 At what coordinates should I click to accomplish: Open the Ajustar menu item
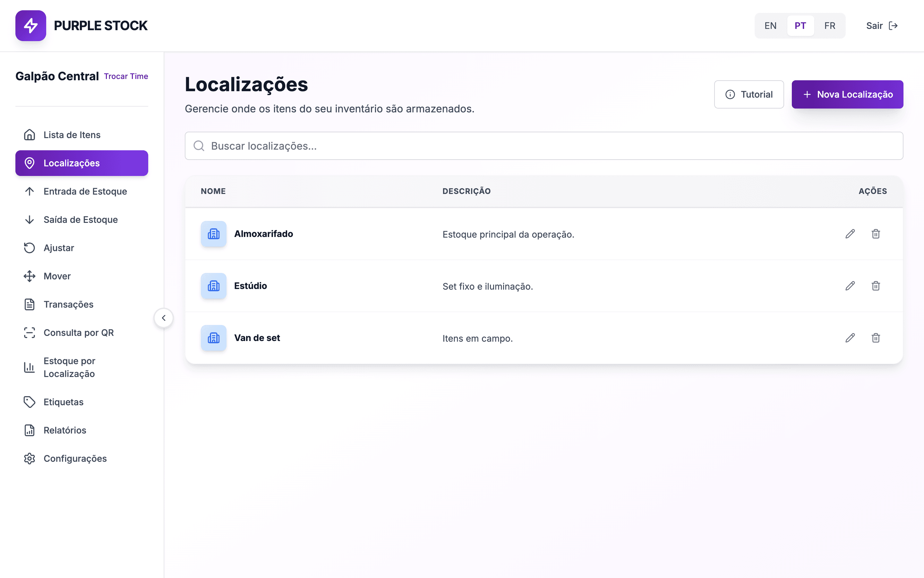(x=82, y=248)
